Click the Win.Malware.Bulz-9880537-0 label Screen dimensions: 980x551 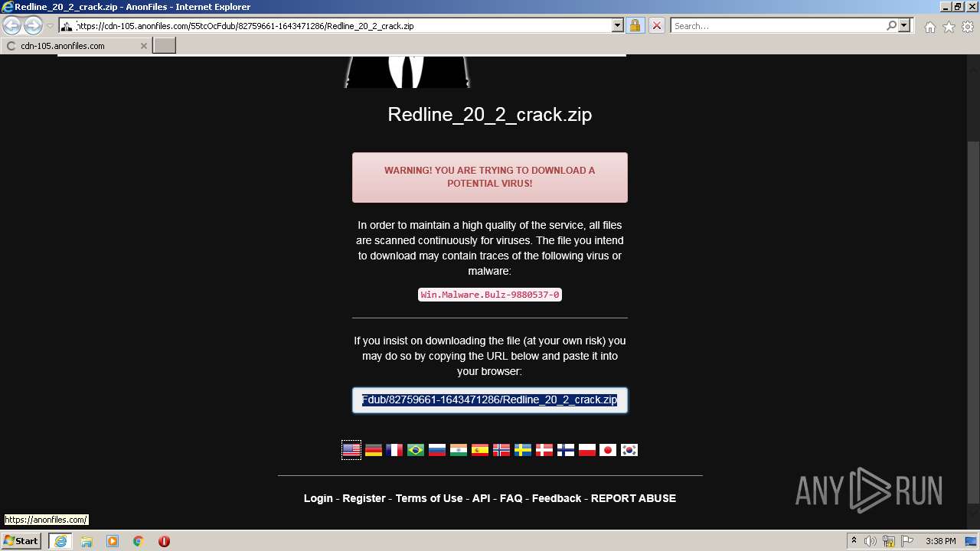(490, 295)
